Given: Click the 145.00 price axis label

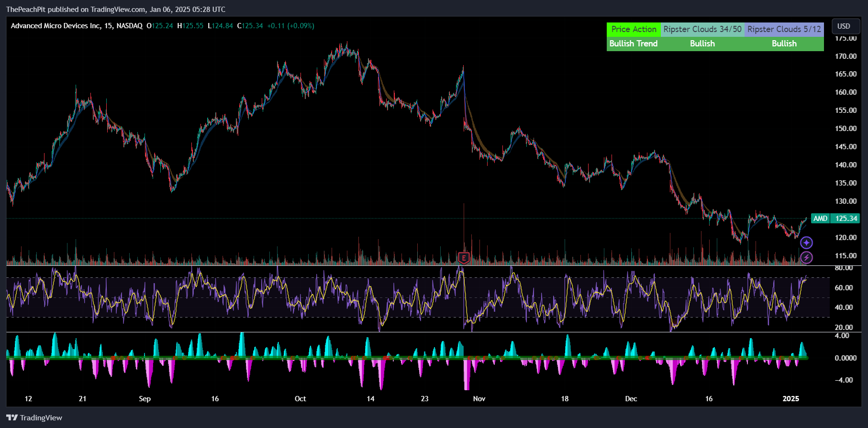Looking at the screenshot, I should click(846, 147).
